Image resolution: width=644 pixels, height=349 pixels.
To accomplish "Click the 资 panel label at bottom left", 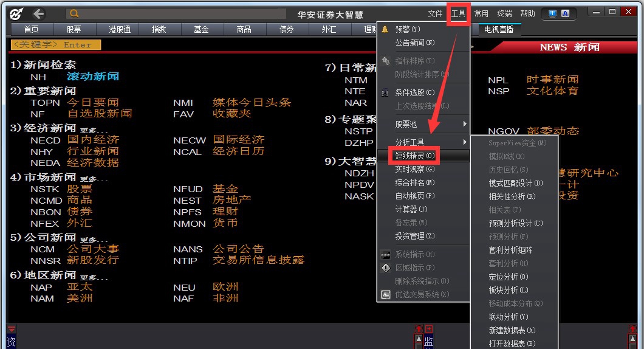I will (11, 341).
